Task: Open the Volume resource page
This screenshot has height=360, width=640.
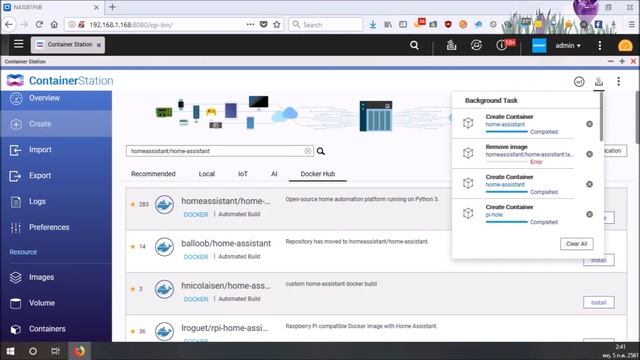Action: (x=56, y=303)
